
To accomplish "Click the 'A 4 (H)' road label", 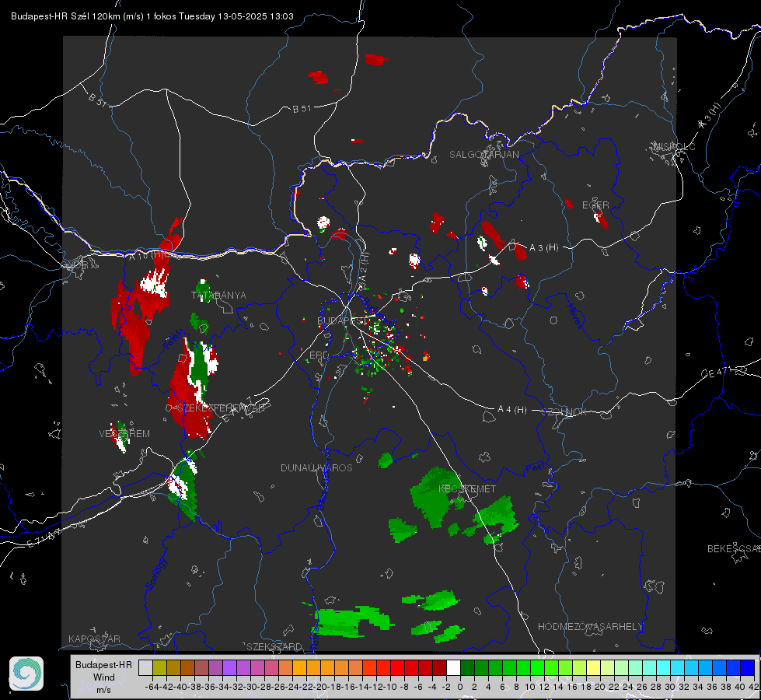I will (x=512, y=410).
